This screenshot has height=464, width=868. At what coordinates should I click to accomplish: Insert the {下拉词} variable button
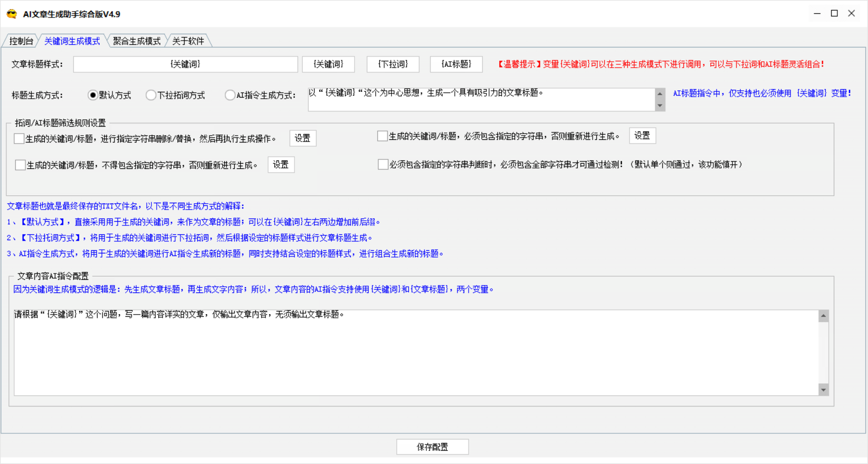pyautogui.click(x=393, y=64)
